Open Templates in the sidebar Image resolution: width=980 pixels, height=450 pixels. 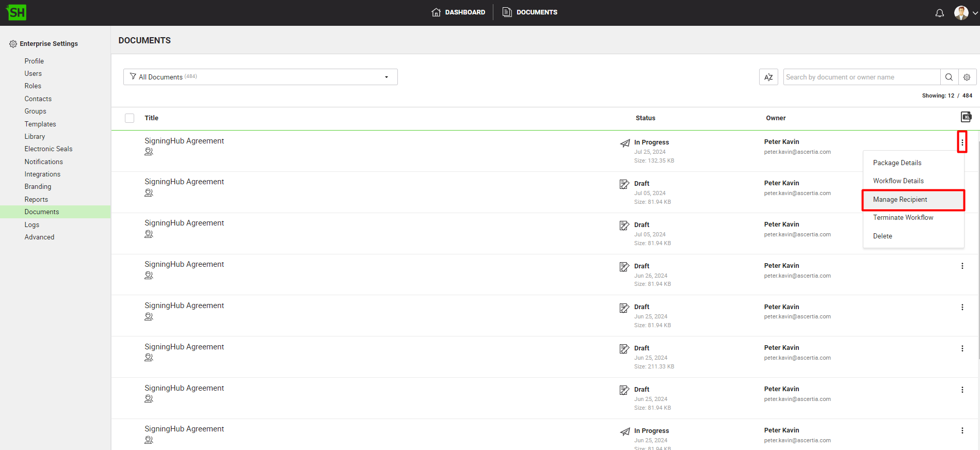coord(40,124)
